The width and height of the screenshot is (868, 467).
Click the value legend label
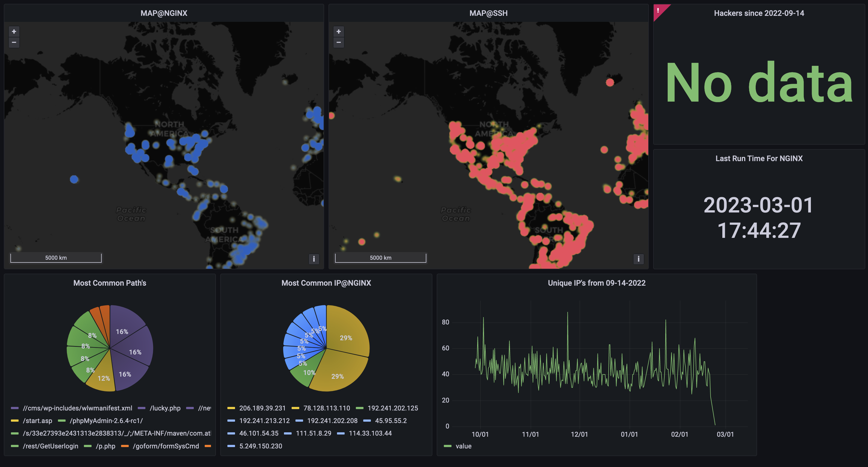coord(463,446)
